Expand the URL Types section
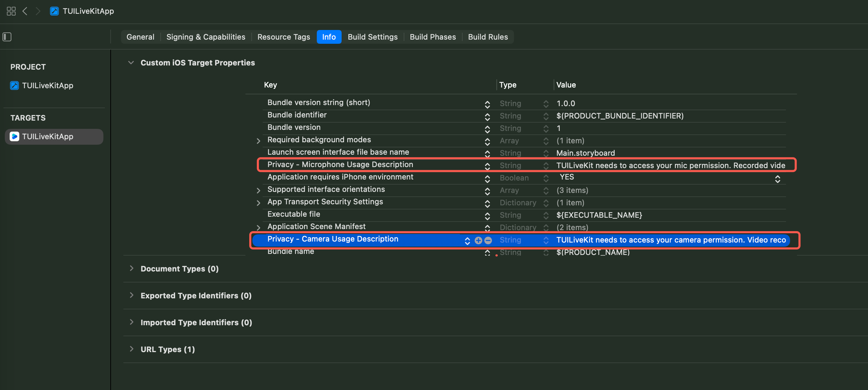The height and width of the screenshot is (390, 868). [x=131, y=349]
